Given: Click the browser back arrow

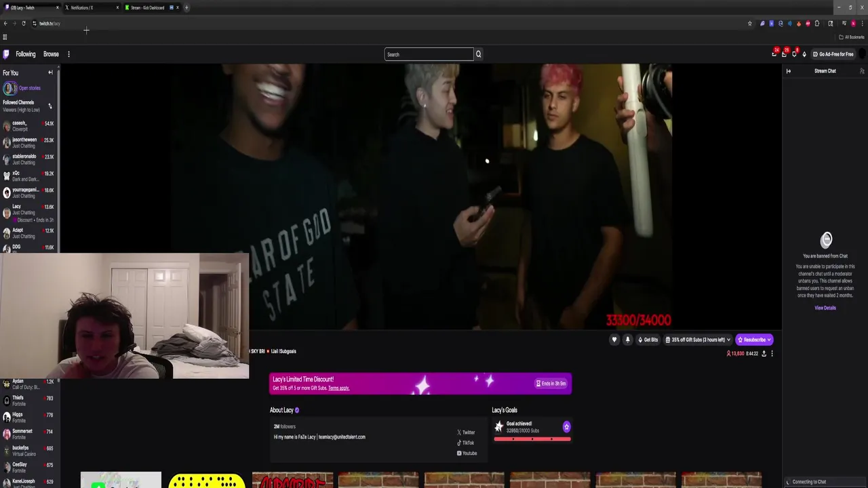Looking at the screenshot, I should click(5, 24).
